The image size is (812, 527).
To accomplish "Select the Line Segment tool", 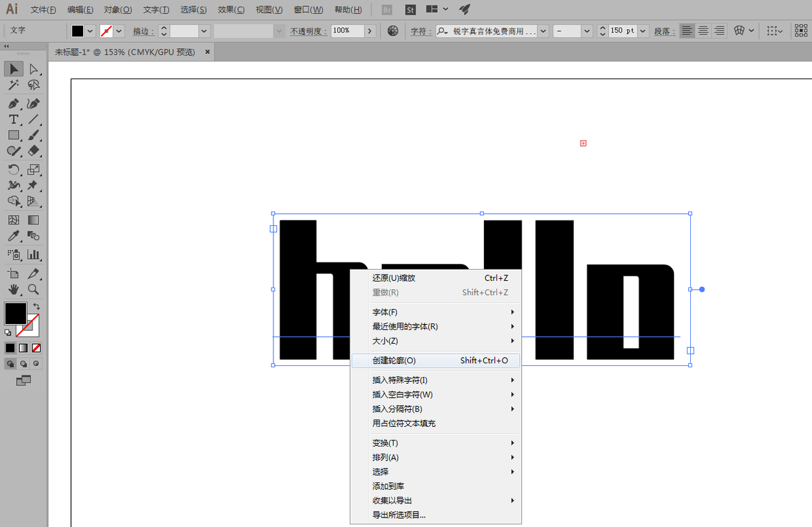I will click(33, 119).
